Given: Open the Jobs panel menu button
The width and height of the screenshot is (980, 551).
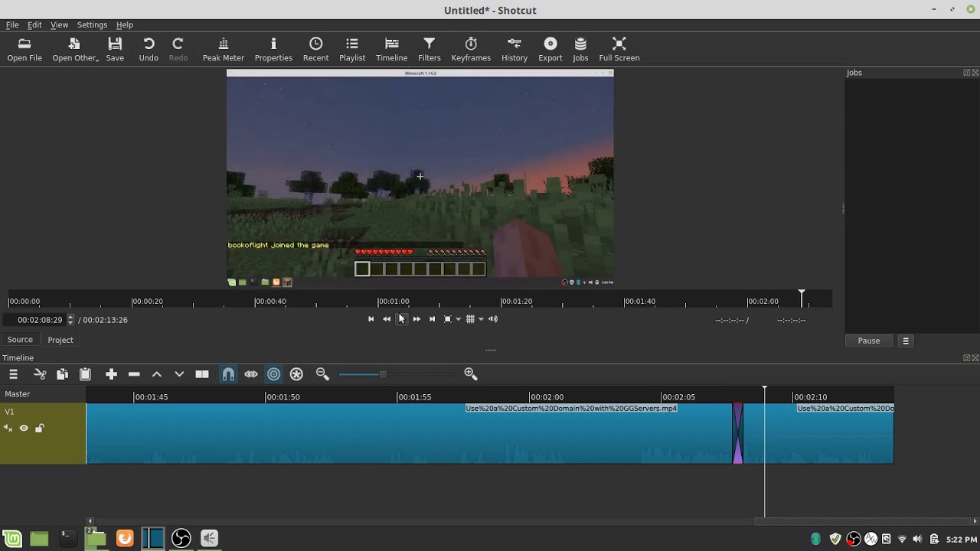Looking at the screenshot, I should click(x=906, y=341).
